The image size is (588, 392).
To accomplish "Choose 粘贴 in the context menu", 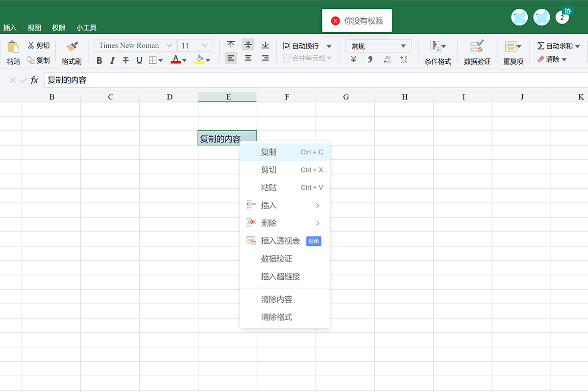I will [285, 188].
